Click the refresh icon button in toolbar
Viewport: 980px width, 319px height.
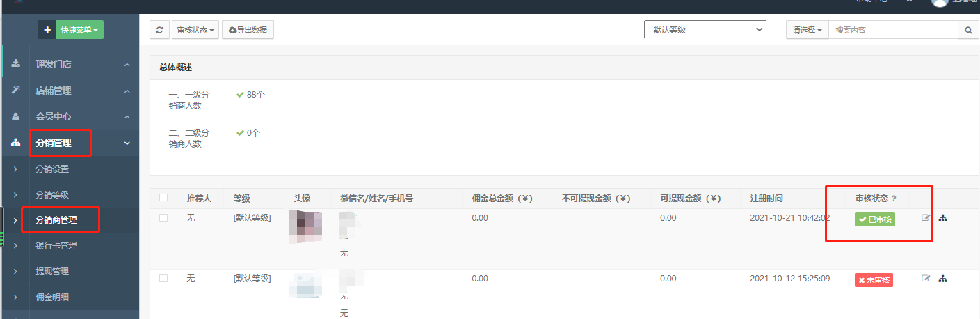159,30
